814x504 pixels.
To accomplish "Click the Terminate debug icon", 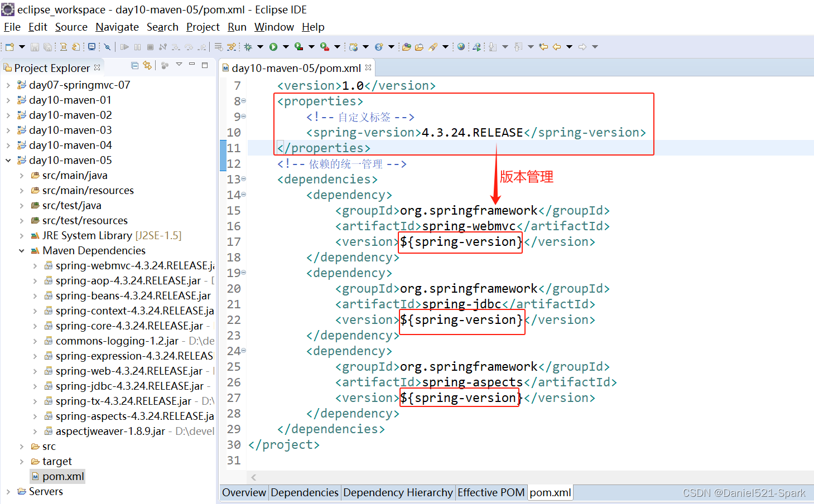I will click(150, 47).
